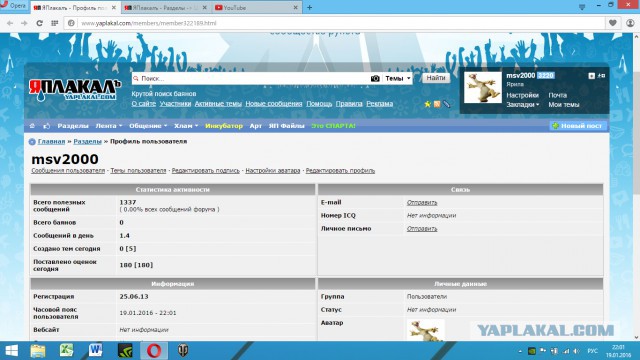
Task: Open 'Сообщения пользователя' link
Action: tap(68, 171)
